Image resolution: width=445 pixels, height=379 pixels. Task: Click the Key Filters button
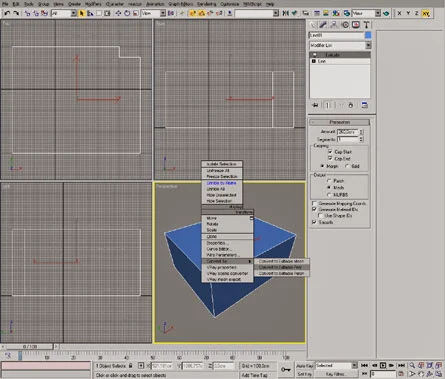pyautogui.click(x=335, y=374)
